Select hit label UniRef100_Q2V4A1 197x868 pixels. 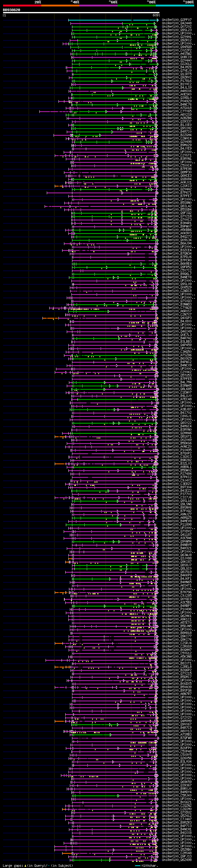[176, 37]
